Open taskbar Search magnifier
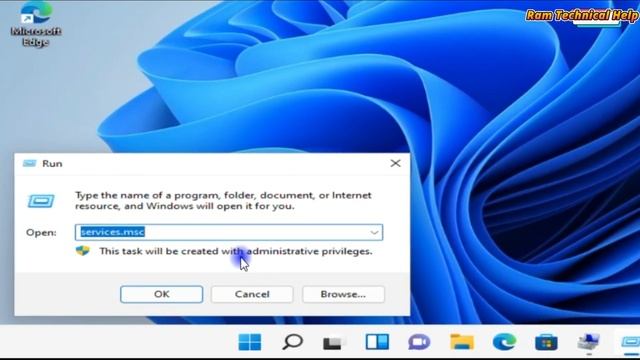640x360 pixels. 292,342
